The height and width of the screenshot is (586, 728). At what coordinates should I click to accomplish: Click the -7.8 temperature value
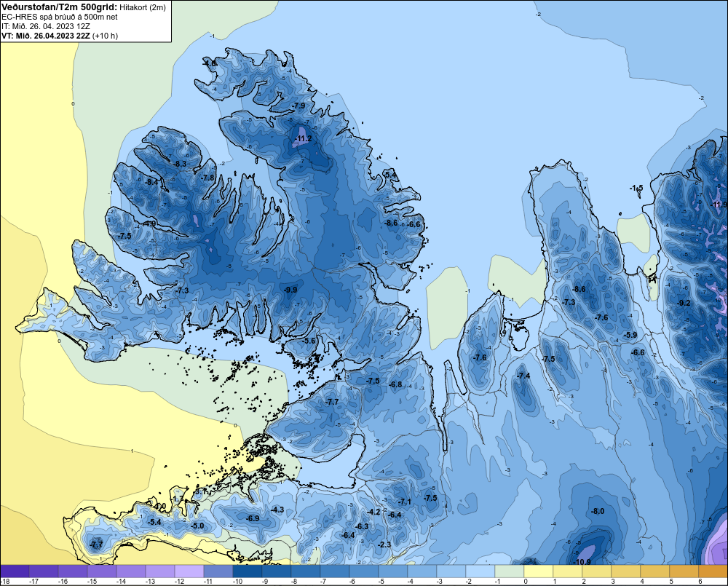pyautogui.click(x=208, y=178)
